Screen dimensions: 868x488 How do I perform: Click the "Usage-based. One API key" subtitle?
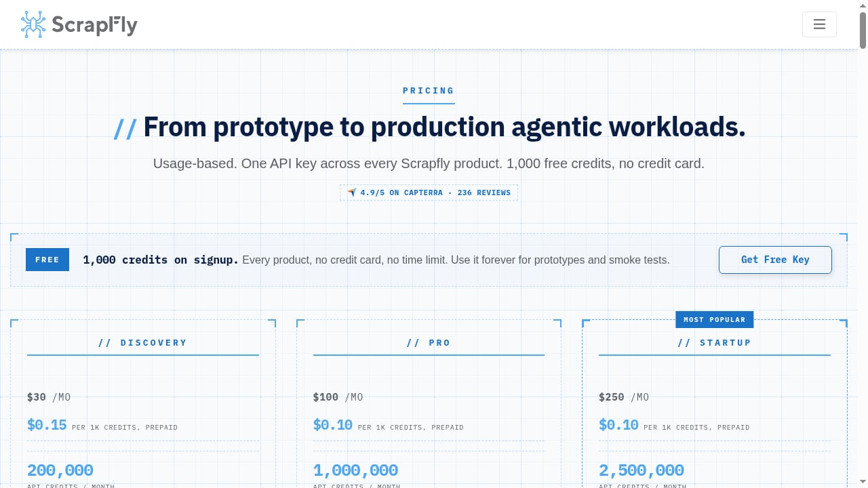tap(429, 163)
